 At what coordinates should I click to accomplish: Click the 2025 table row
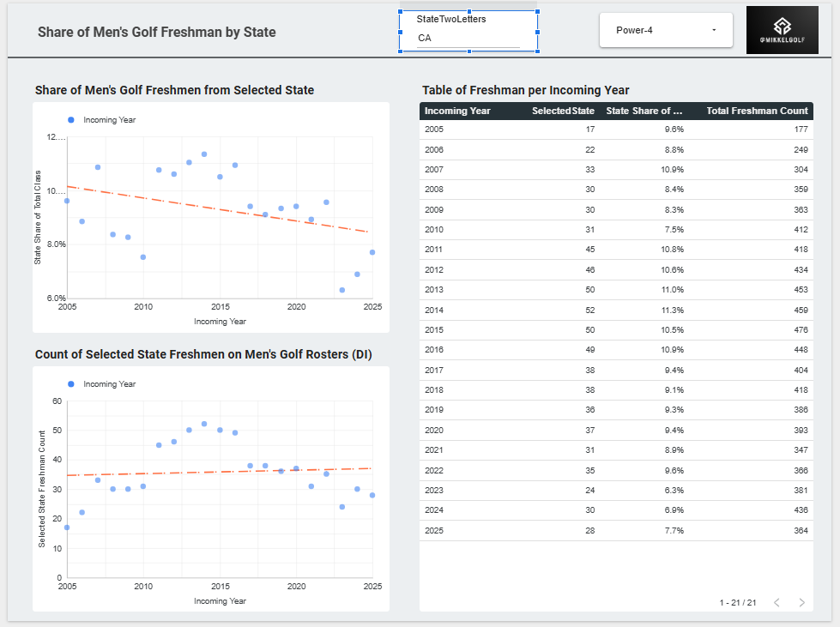click(616, 531)
